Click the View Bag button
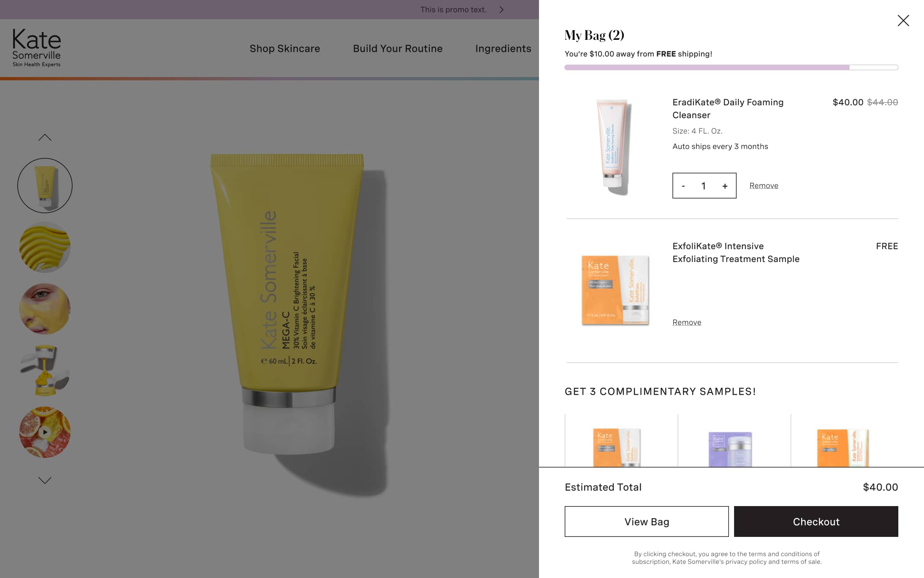Image resolution: width=924 pixels, height=578 pixels. (646, 521)
